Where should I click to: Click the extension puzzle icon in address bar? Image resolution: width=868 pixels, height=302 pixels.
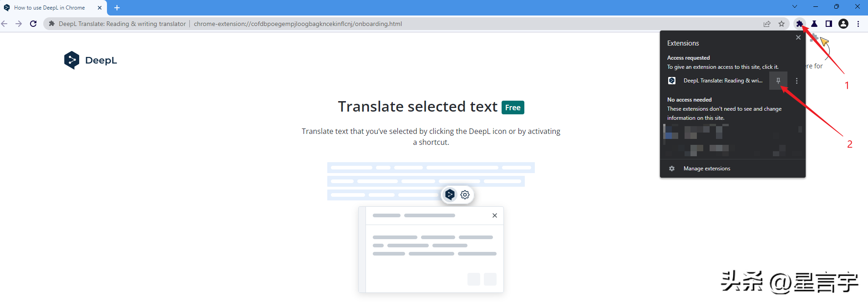click(51, 24)
